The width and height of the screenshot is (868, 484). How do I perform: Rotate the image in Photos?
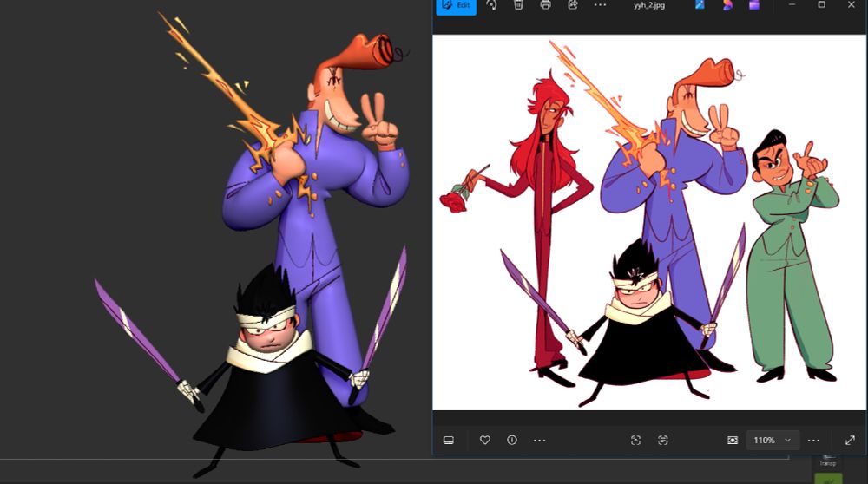point(491,5)
